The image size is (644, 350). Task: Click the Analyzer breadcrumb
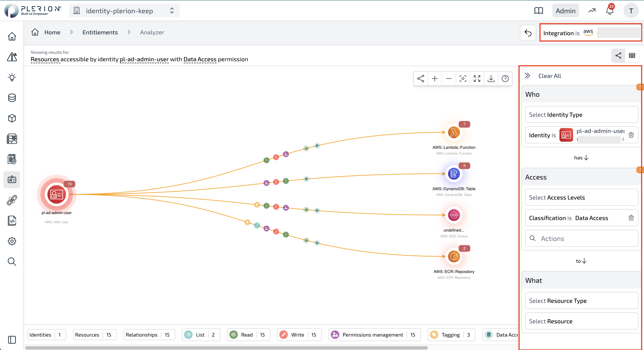click(152, 32)
